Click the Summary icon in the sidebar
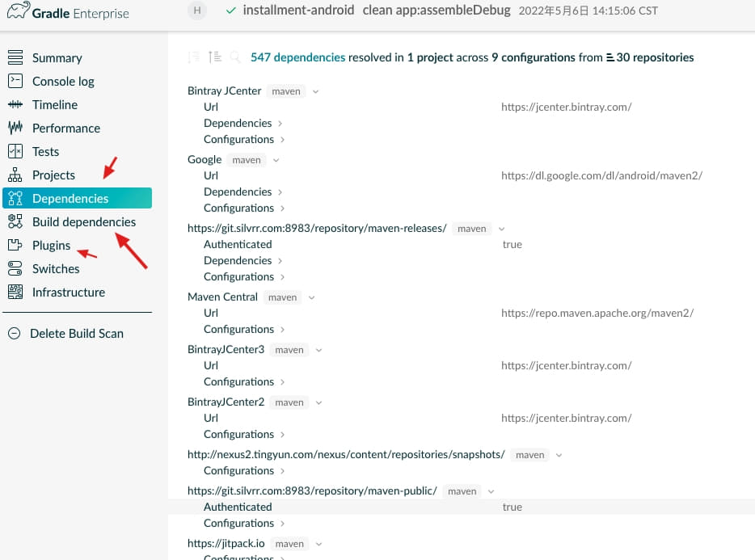Image resolution: width=755 pixels, height=560 pixels. click(x=15, y=57)
